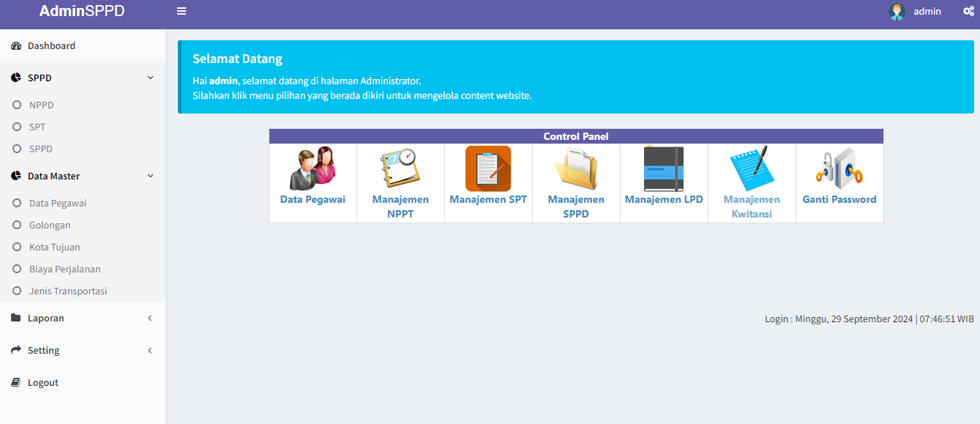Select Golongan in the Data Master list

(50, 225)
